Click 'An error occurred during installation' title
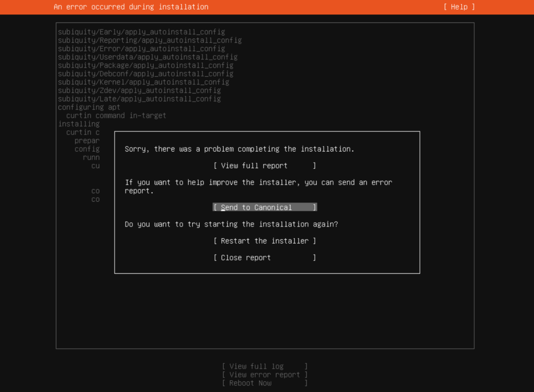 click(131, 7)
